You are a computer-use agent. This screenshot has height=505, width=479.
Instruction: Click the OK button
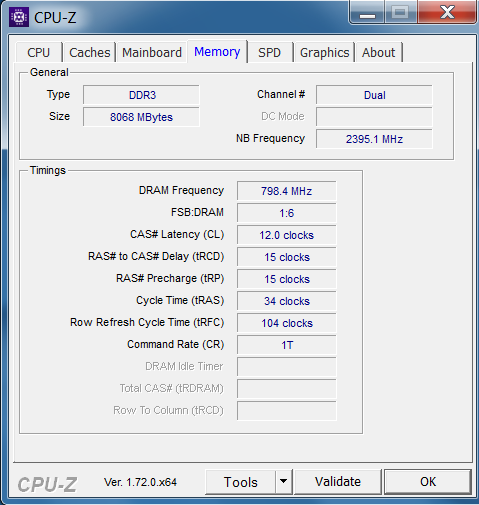click(428, 481)
